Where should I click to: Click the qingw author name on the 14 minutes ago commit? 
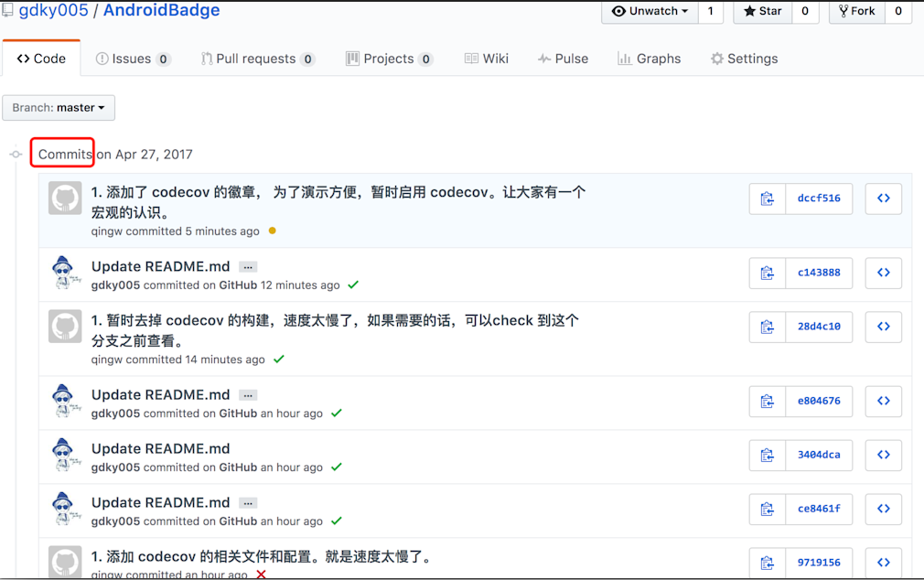[107, 360]
